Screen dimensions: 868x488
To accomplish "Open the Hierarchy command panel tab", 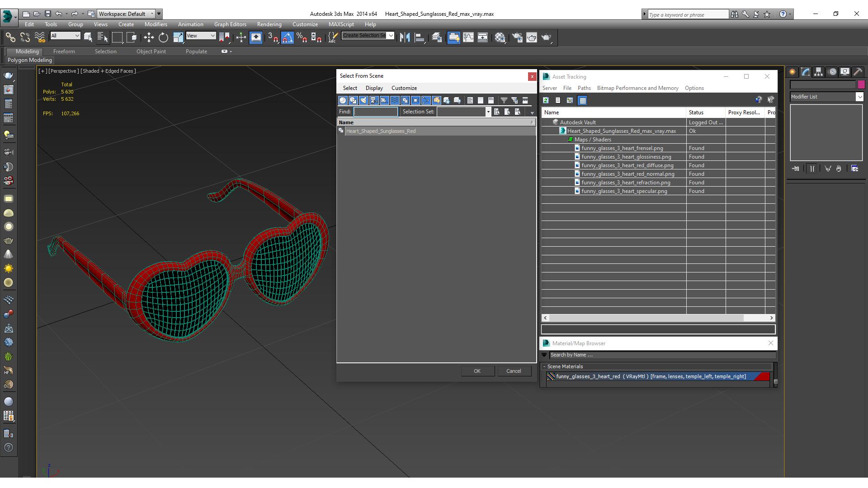I will (818, 72).
